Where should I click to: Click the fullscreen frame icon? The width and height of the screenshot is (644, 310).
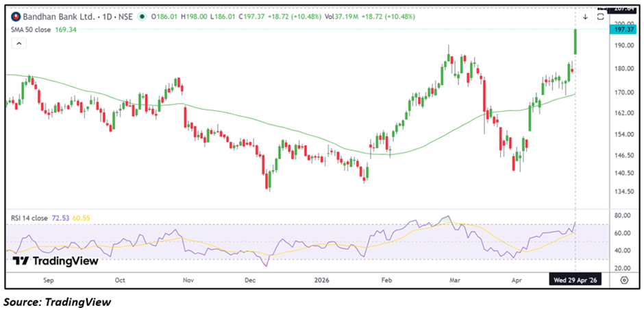[601, 16]
